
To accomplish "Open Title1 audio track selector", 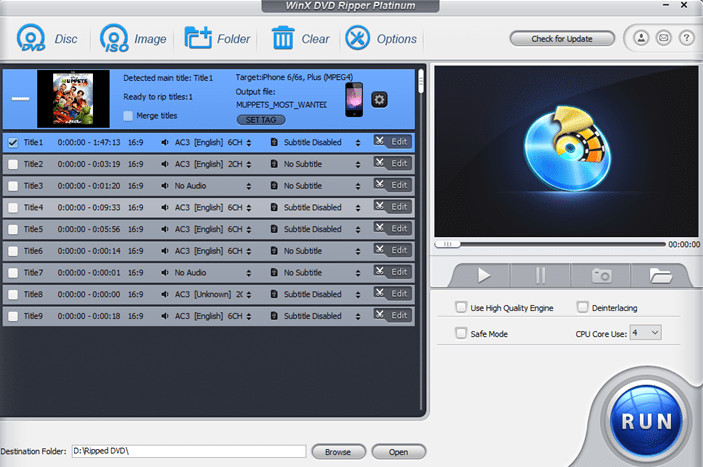I will pos(249,143).
